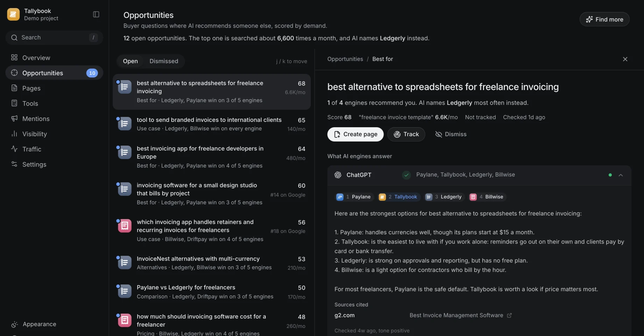Open Overview in sidebar
644x336 pixels.
pyautogui.click(x=54, y=58)
